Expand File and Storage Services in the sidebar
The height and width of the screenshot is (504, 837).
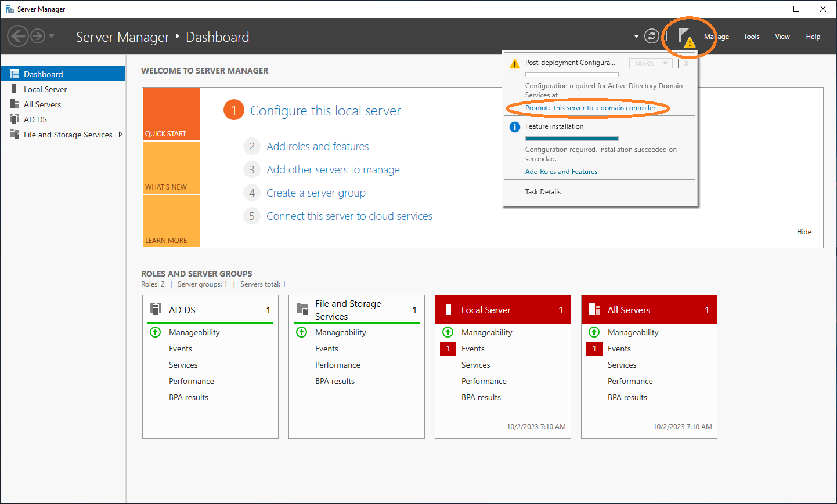pyautogui.click(x=121, y=134)
